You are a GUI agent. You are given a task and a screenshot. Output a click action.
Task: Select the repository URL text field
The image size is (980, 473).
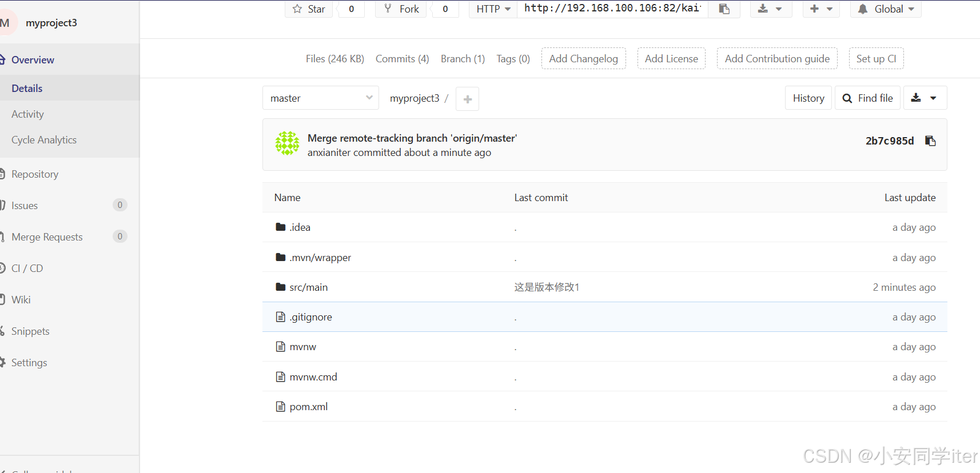click(612, 9)
